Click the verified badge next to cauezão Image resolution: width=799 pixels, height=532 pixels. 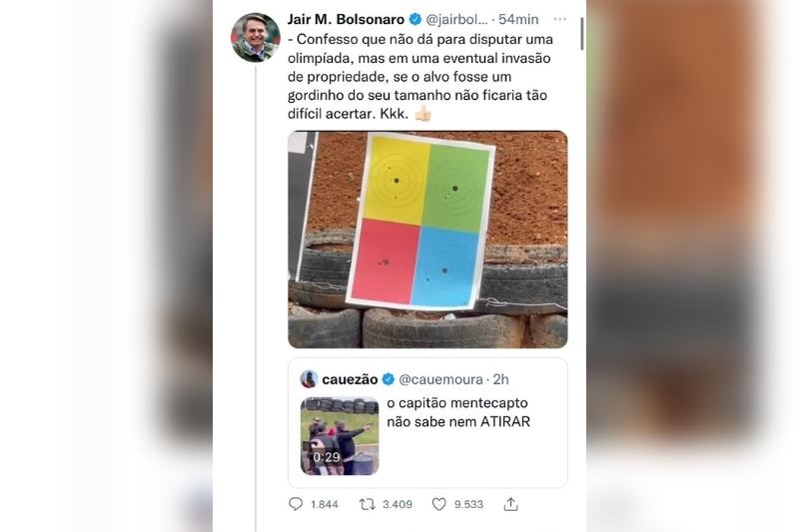coord(389,379)
